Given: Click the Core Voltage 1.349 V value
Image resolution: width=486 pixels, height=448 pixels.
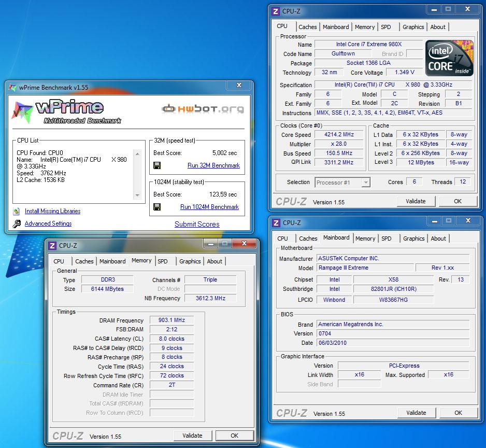Looking at the screenshot, I should pos(405,72).
